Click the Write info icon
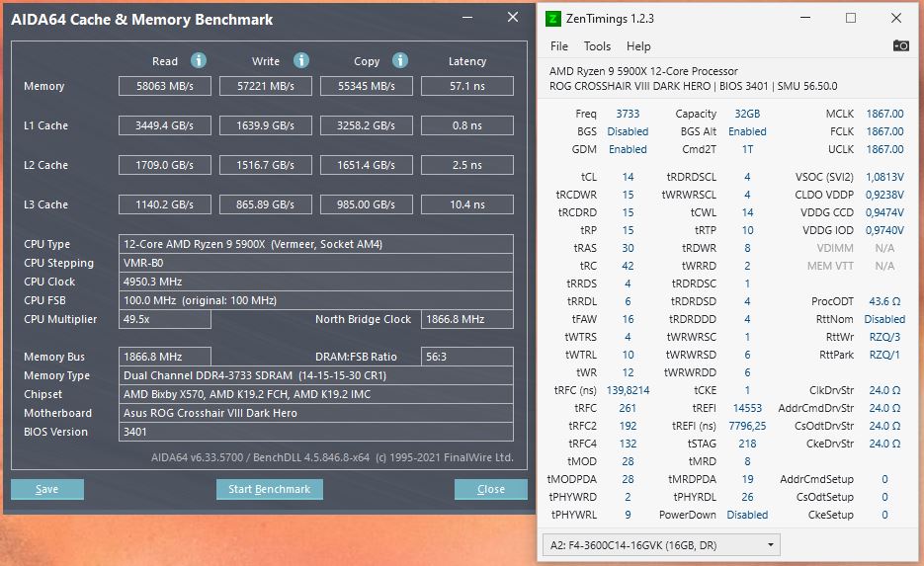This screenshot has height=566, width=924. coord(301,60)
